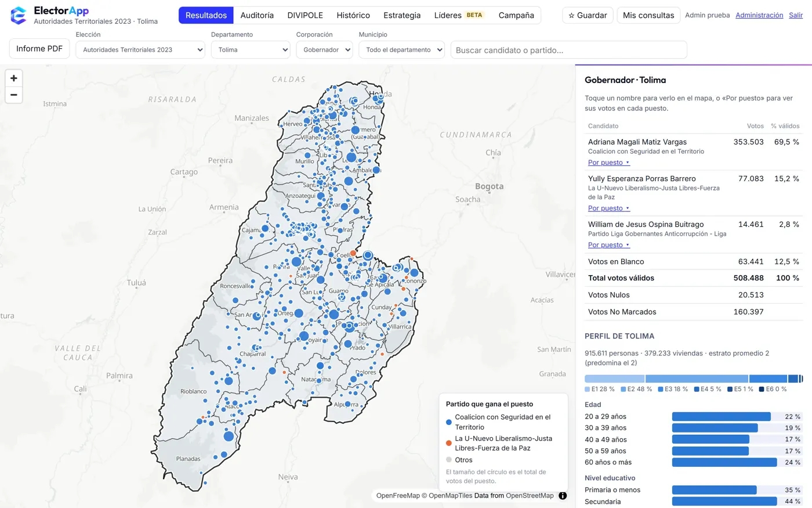Viewport: 812px width, 508px height.
Task: Open the Elección dropdown
Action: click(x=140, y=50)
